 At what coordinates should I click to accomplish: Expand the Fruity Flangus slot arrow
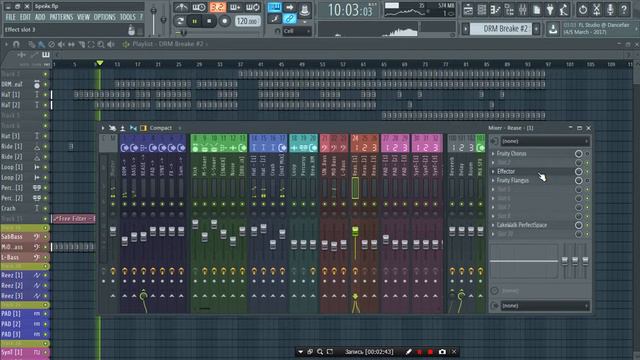[x=493, y=180]
